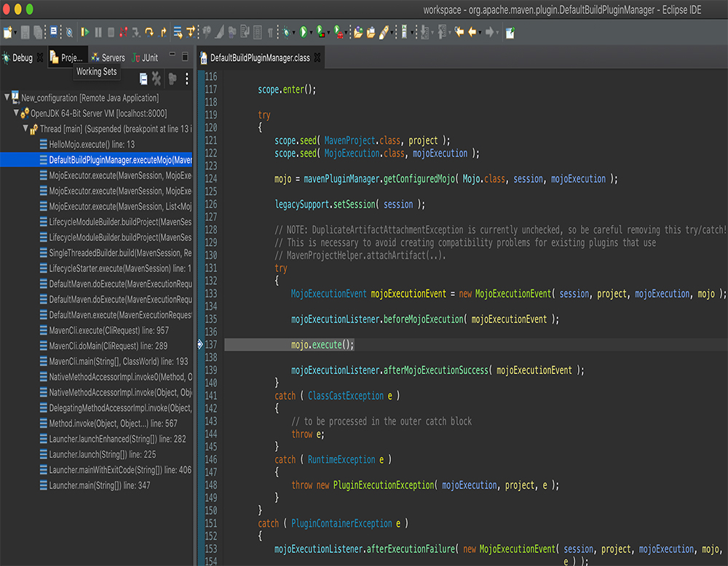728x566 pixels.
Task: Step Into the current method call
Action: (135, 32)
